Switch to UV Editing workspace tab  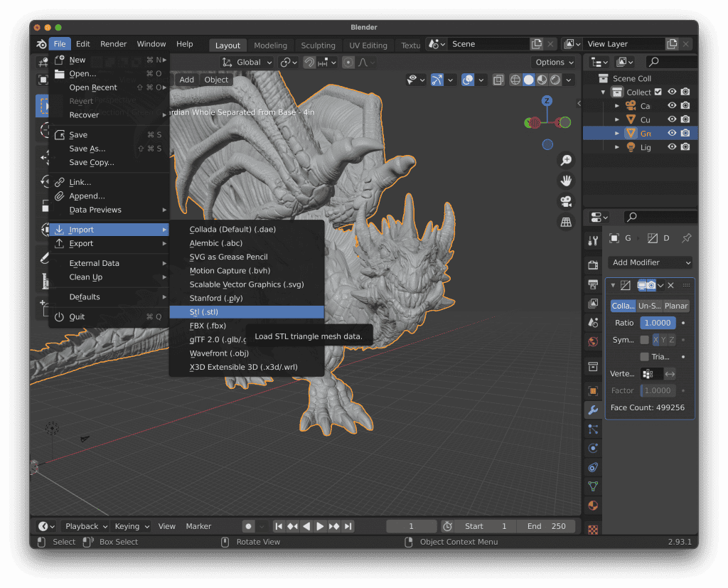point(368,46)
